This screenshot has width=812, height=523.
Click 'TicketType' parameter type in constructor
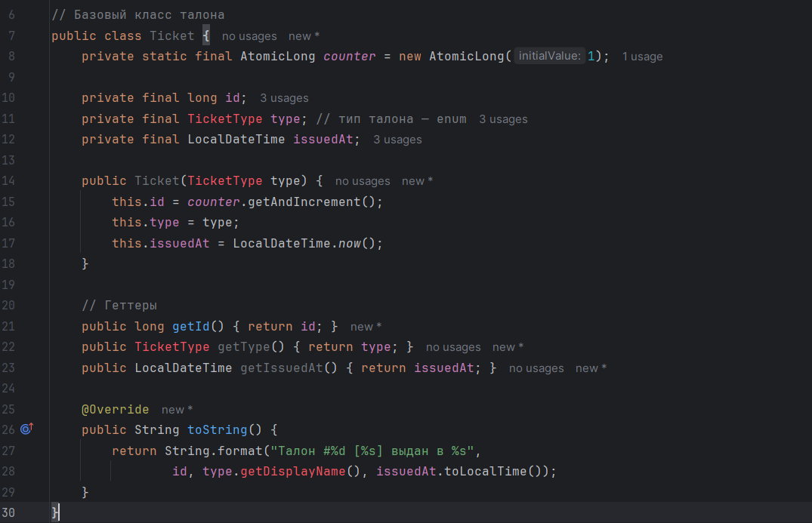click(x=225, y=180)
